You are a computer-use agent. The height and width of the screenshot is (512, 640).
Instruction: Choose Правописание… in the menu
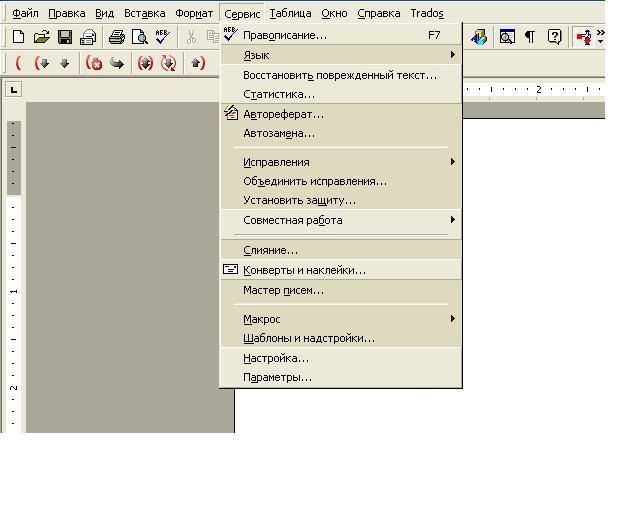coord(341,35)
